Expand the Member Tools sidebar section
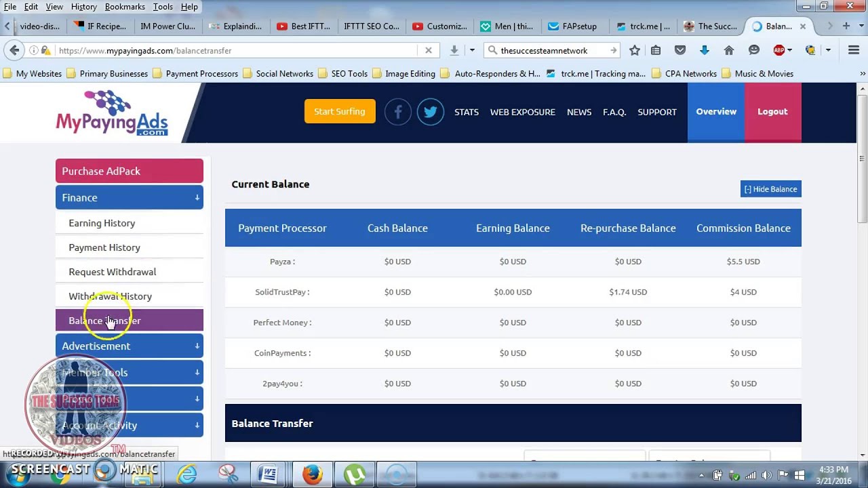 click(x=129, y=372)
